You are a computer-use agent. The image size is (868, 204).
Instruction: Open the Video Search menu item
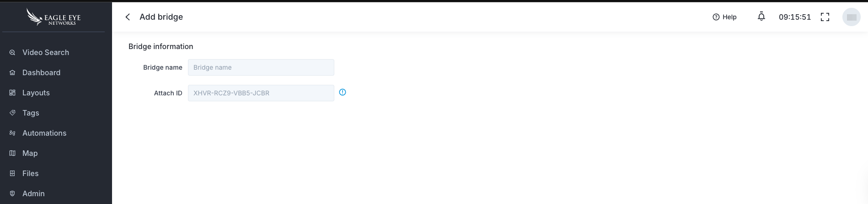(46, 53)
